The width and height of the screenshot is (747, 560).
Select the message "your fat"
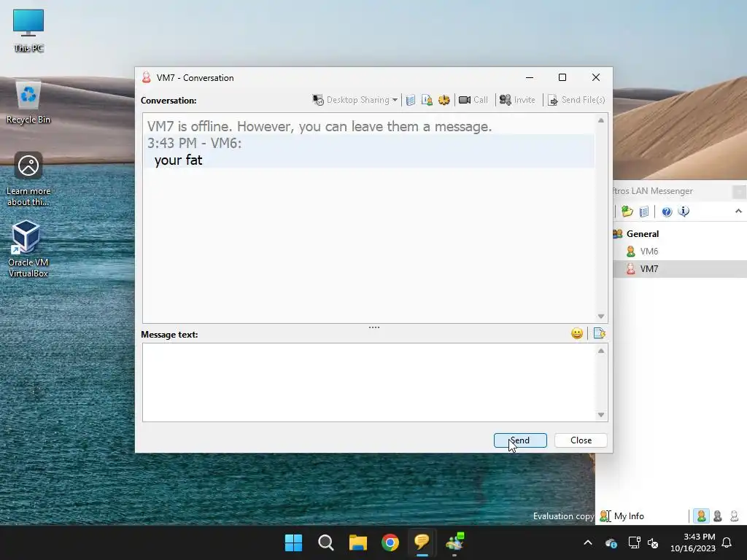[178, 160]
